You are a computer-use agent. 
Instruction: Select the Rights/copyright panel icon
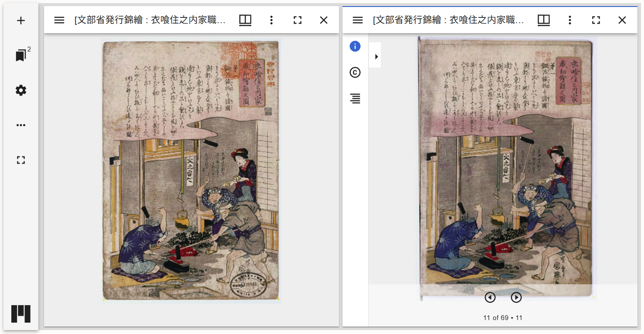[x=354, y=72]
